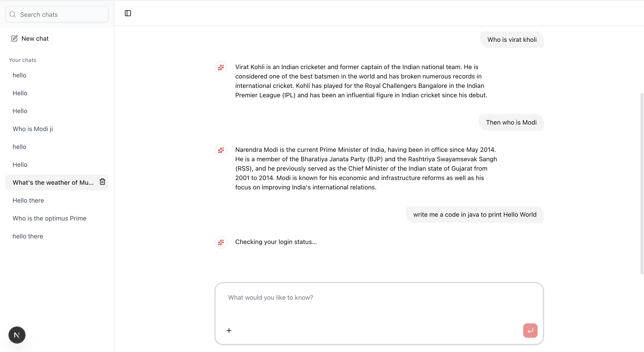
Task: Click sparkle icon beside Checking login status
Action: (221, 242)
